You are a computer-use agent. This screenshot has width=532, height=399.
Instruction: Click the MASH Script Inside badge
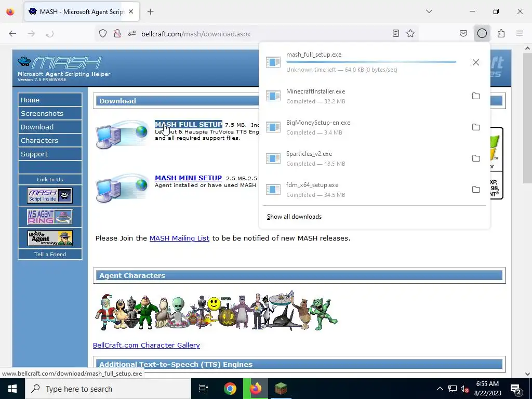(x=50, y=195)
